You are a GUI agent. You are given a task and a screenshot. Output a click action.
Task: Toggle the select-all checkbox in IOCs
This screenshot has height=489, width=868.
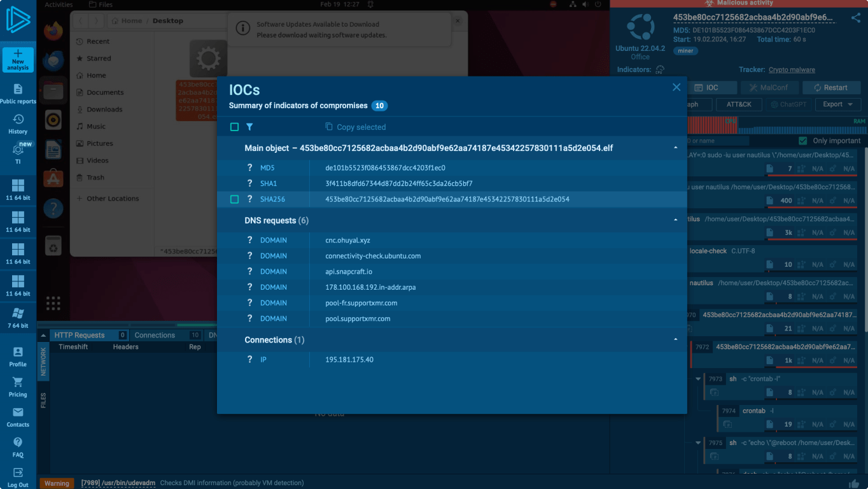click(234, 127)
